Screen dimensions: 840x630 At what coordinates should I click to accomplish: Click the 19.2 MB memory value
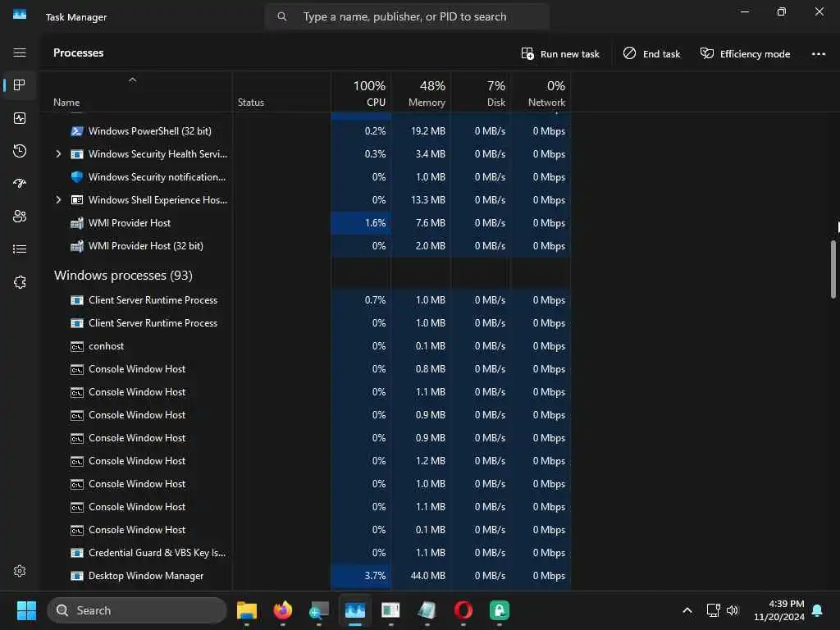pyautogui.click(x=428, y=131)
